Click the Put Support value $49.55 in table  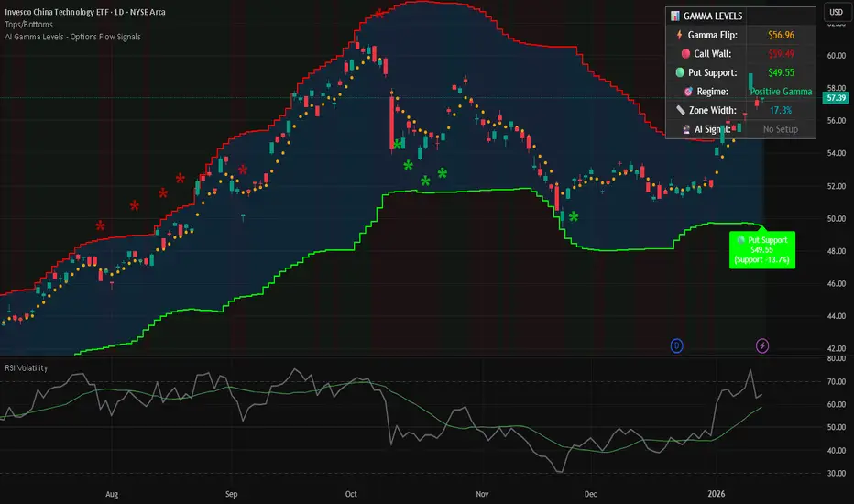pos(781,72)
